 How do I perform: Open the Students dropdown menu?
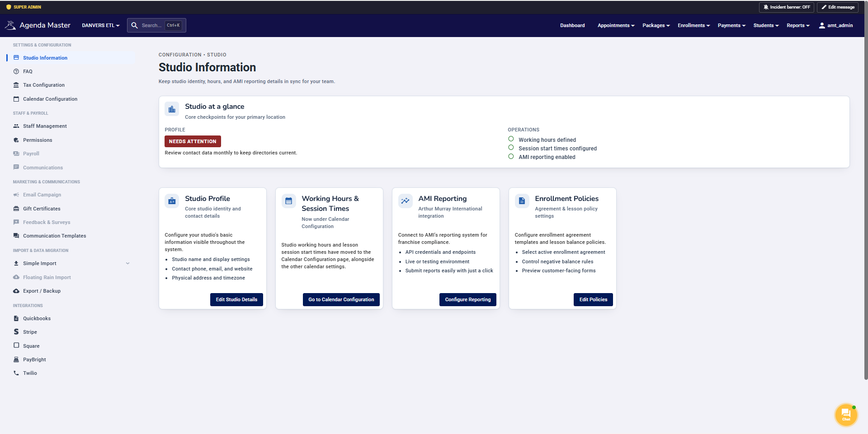coord(766,25)
